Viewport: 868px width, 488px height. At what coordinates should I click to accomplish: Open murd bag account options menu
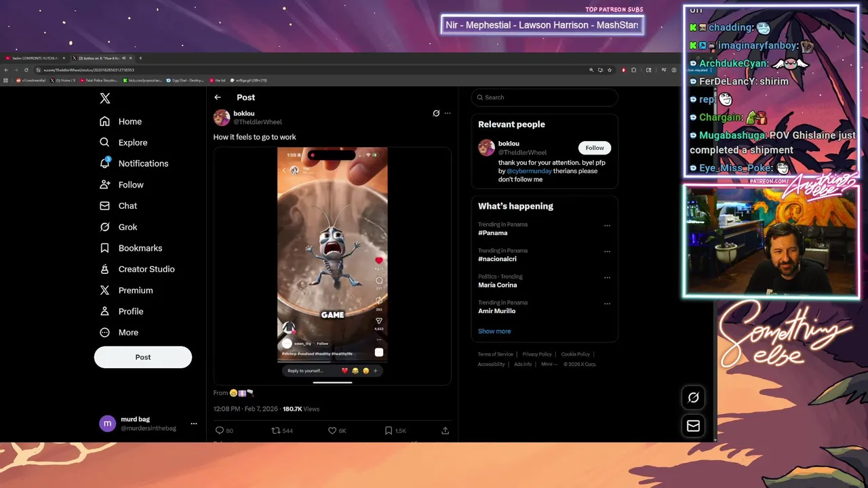coord(194,424)
